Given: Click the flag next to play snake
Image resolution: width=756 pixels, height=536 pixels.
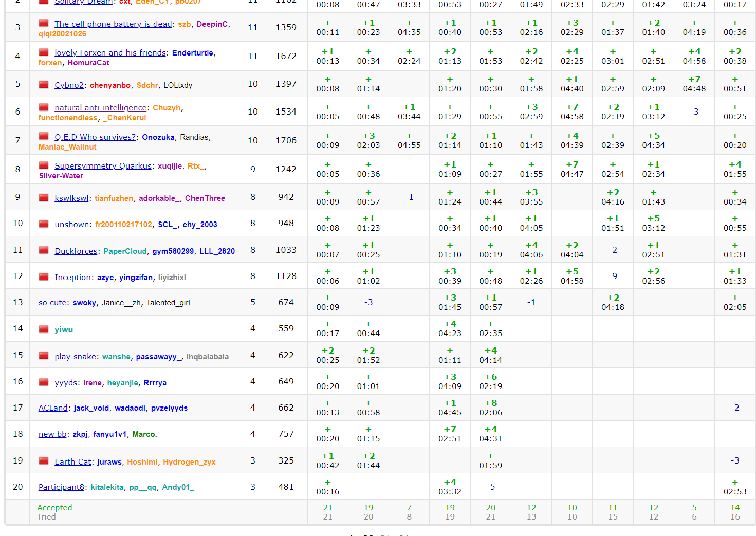Looking at the screenshot, I should 44,356.
